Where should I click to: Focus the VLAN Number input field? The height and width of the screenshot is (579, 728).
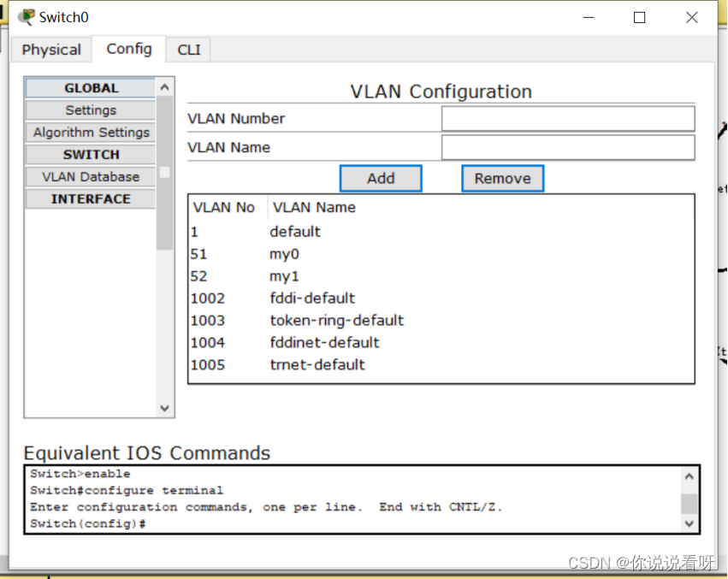568,118
